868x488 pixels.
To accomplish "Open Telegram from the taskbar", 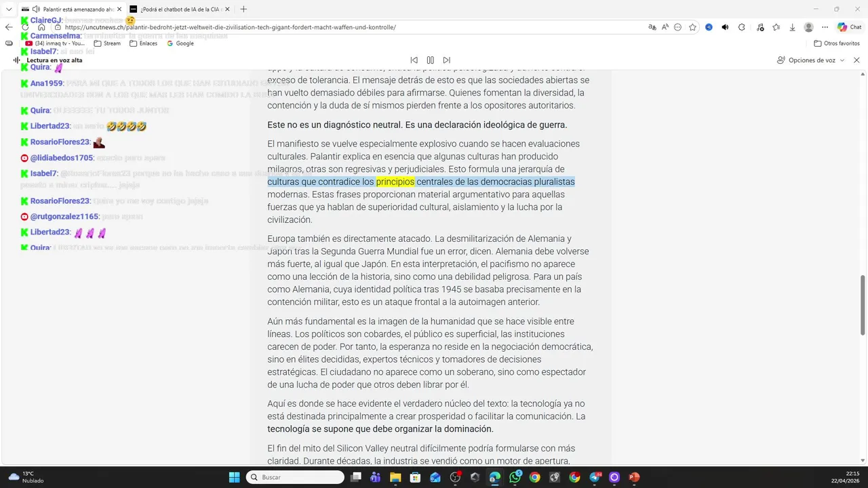I will pos(595,477).
